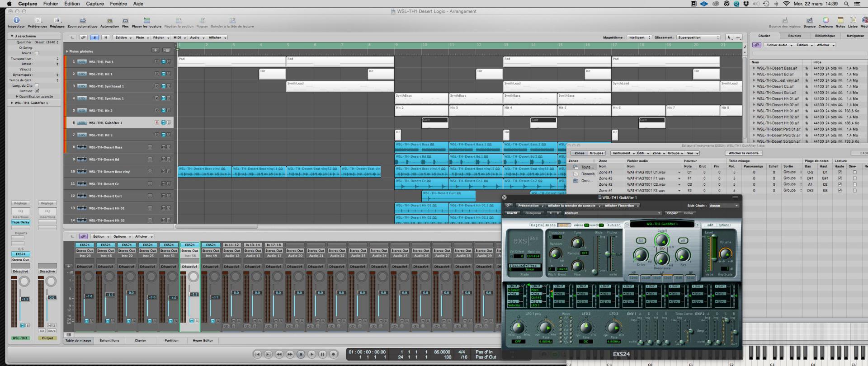Open the MIDI dropdown menu
868x366 pixels.
[179, 38]
